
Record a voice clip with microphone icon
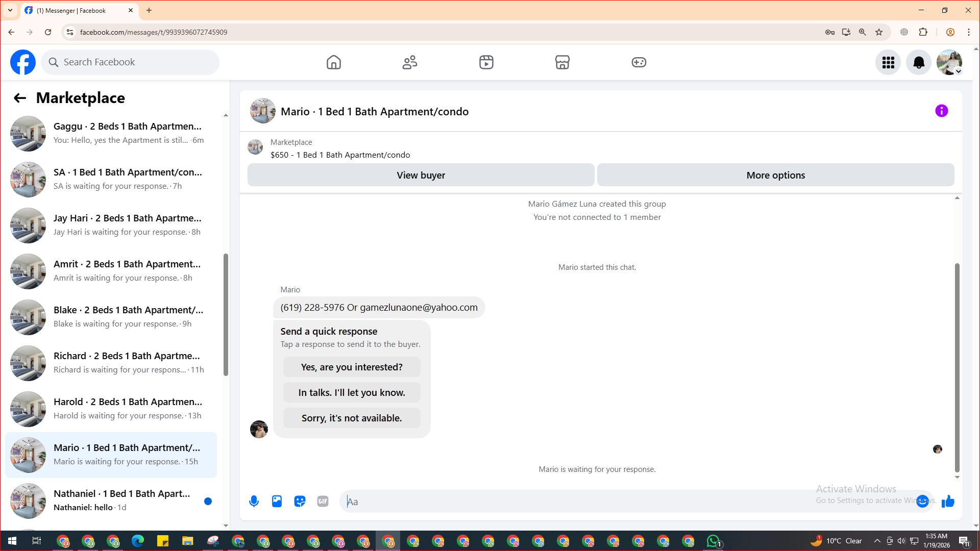[254, 502]
